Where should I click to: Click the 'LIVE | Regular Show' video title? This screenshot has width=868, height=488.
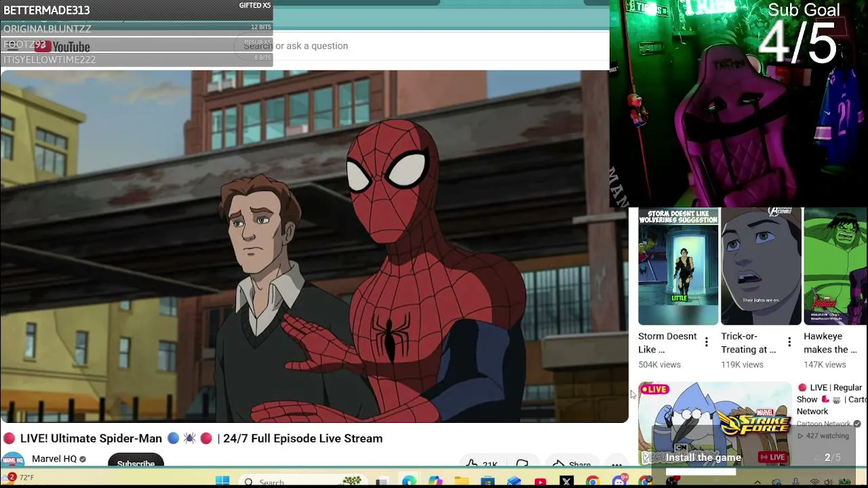[832, 399]
